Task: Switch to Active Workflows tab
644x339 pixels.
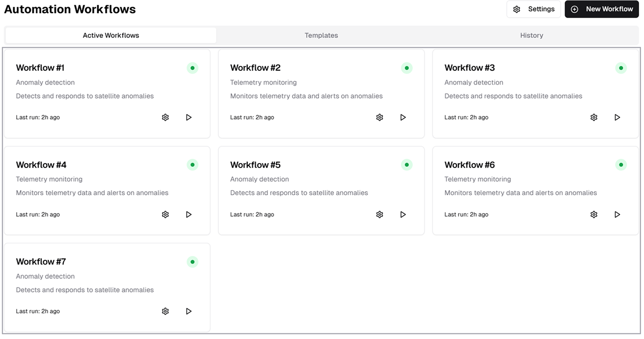Action: pos(111,35)
